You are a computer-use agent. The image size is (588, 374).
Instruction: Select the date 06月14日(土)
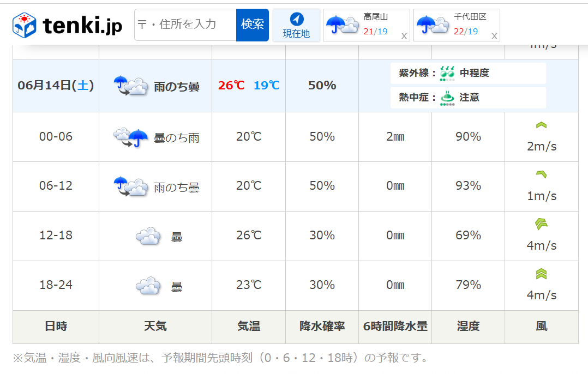[56, 86]
